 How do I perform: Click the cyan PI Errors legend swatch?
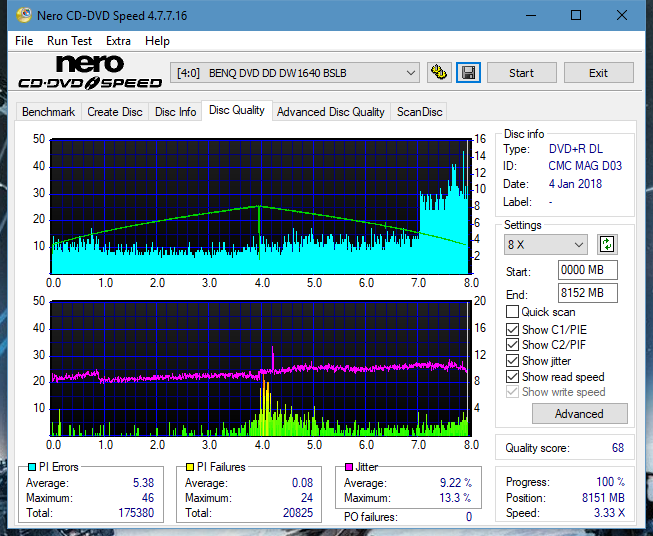(32, 467)
